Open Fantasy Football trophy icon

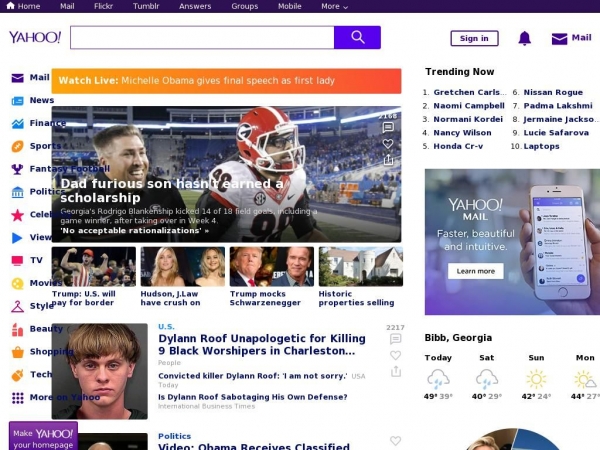(17, 169)
